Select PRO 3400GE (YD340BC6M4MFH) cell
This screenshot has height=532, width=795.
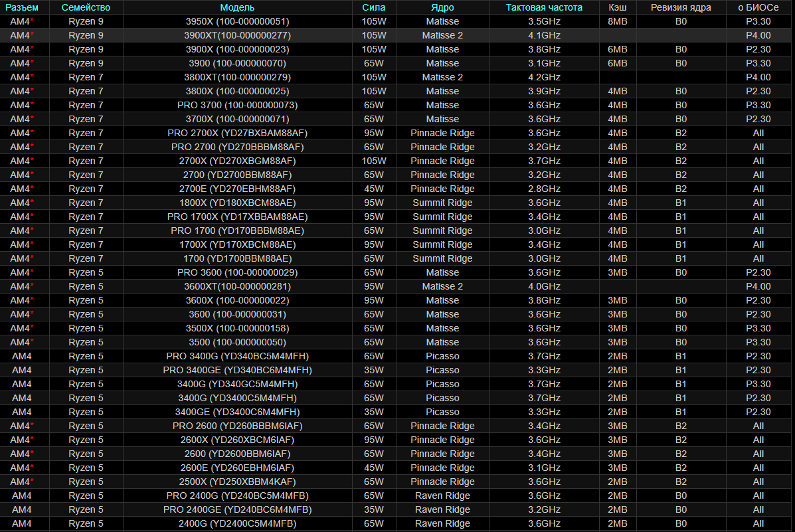(237, 370)
